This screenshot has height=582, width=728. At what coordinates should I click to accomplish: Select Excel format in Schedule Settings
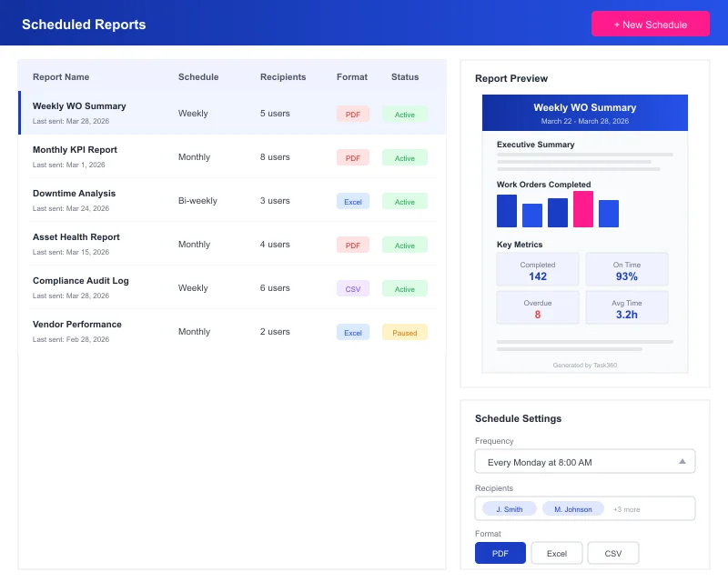[x=556, y=552]
